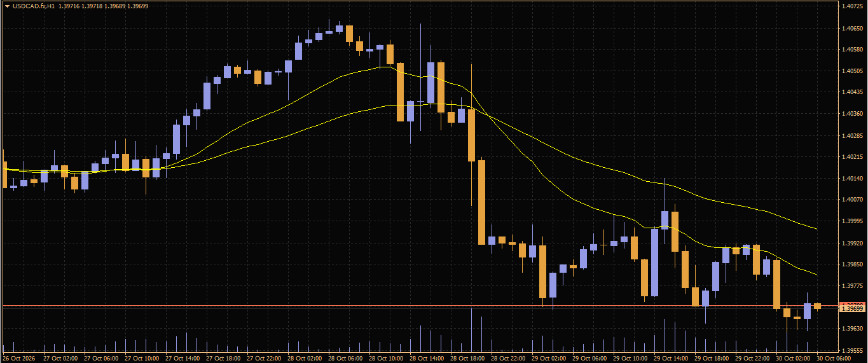Click the 1.40505 price scale label
Screen dimensions: 868x363
[x=851, y=71]
